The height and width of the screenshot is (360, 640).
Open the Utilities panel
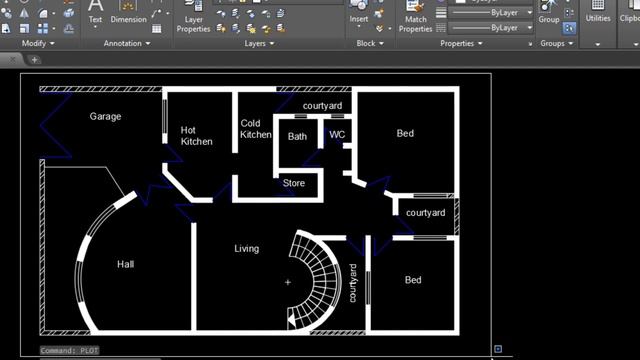pos(598,11)
